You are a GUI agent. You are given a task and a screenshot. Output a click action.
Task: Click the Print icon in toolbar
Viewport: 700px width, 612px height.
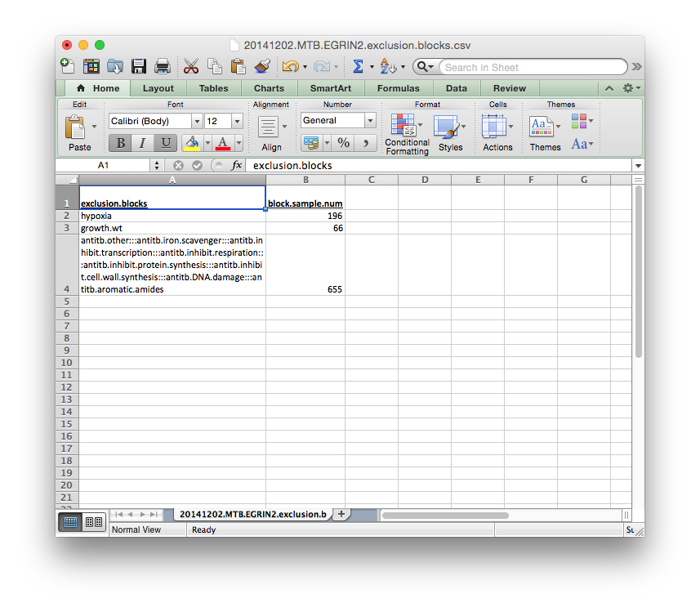coord(162,67)
